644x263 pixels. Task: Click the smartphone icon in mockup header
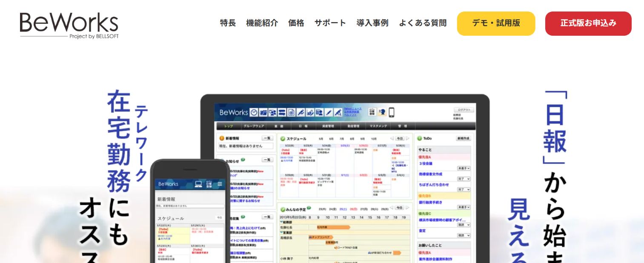[392, 112]
